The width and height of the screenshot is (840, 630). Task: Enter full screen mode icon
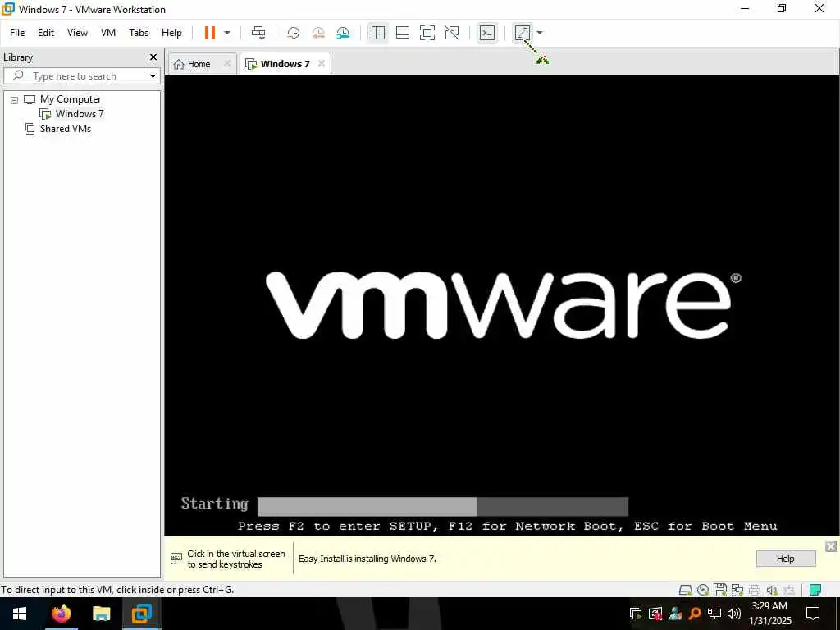(427, 33)
